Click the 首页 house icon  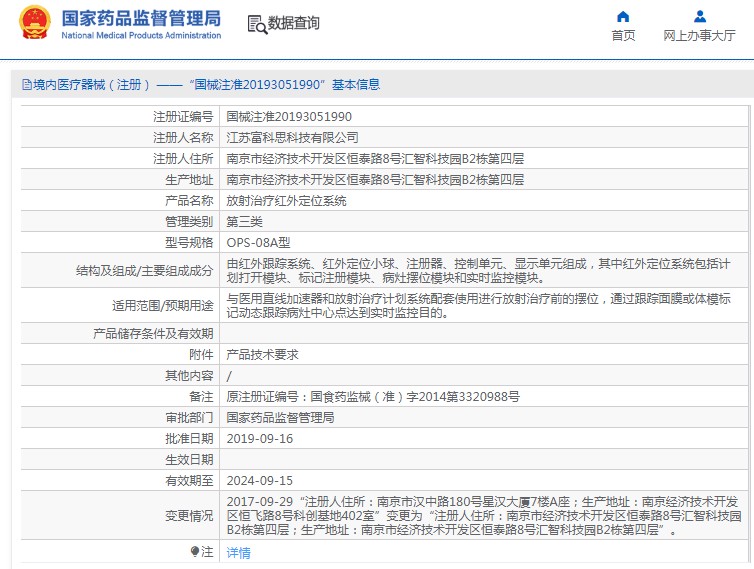pyautogui.click(x=623, y=17)
